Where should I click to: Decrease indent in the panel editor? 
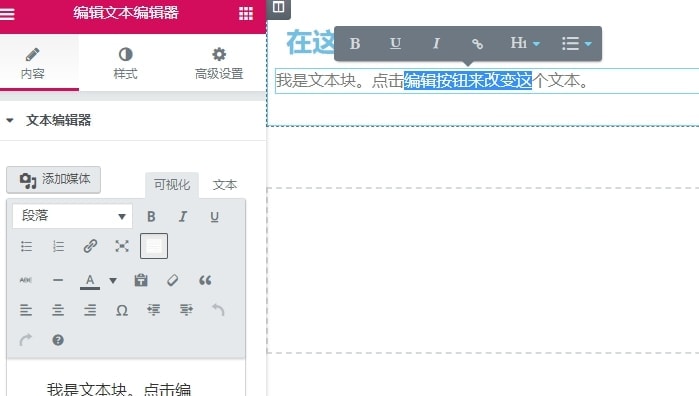154,310
